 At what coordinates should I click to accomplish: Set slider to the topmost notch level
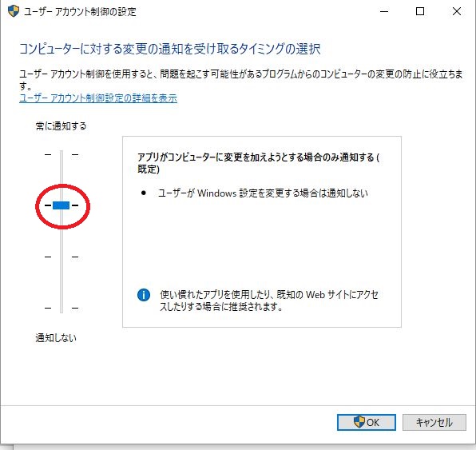click(x=61, y=154)
